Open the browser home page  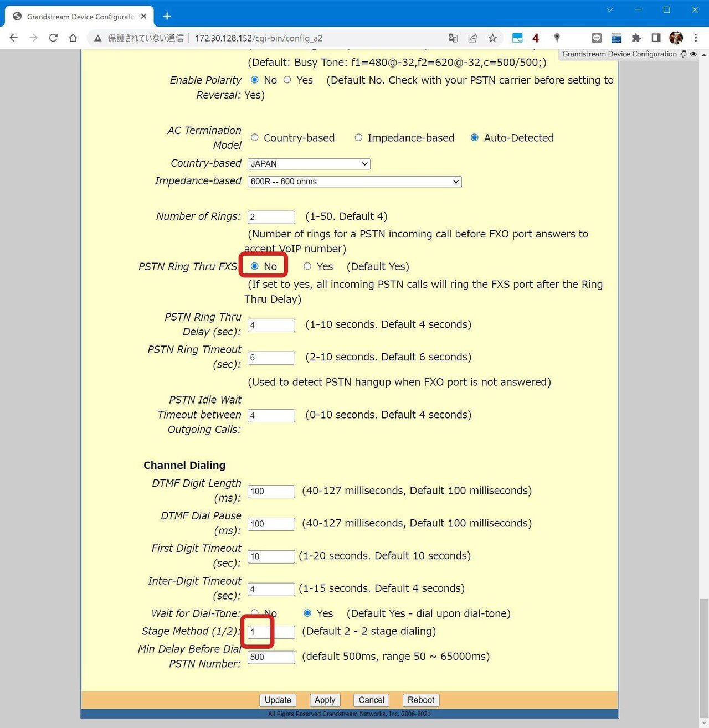point(73,38)
